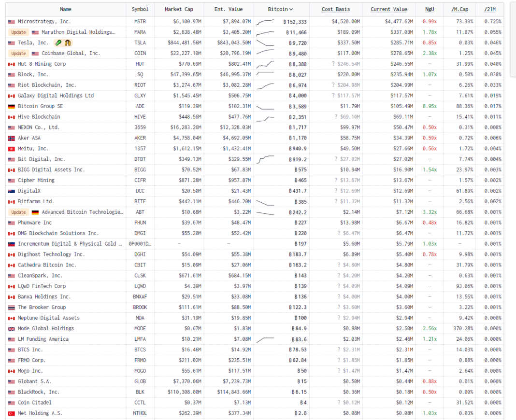Click the Norwegian flag next to Aker ASA
This screenshot has height=420, width=516.
click(12, 138)
